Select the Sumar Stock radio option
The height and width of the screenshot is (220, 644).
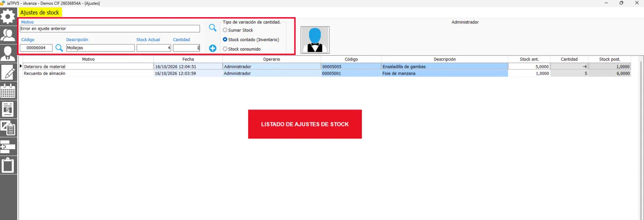click(x=238, y=30)
